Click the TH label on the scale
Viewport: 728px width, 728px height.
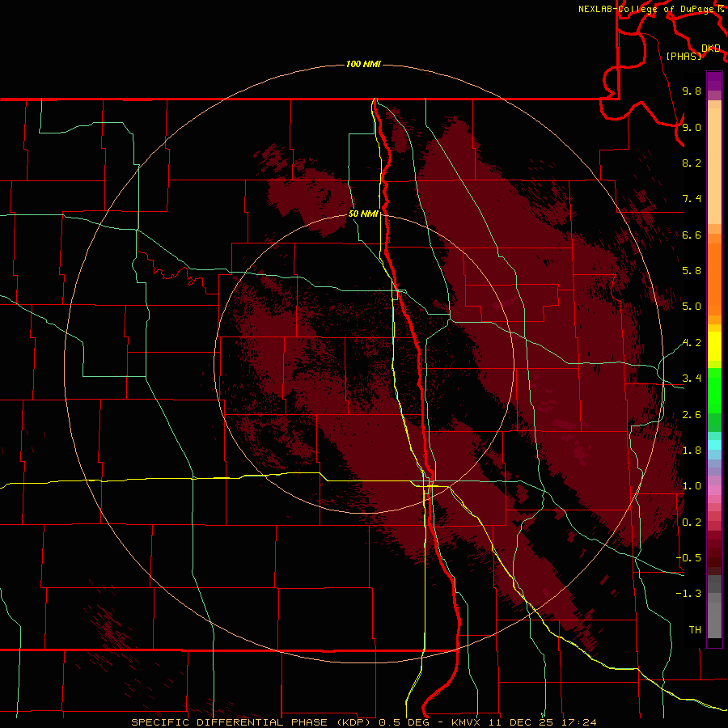(x=695, y=630)
